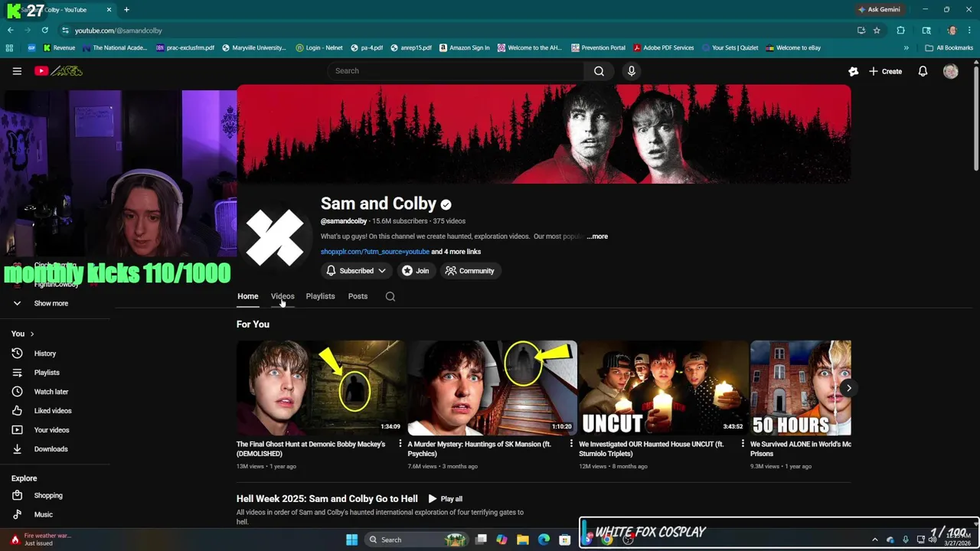Expand the You section chevron
980x551 pixels.
[32, 334]
